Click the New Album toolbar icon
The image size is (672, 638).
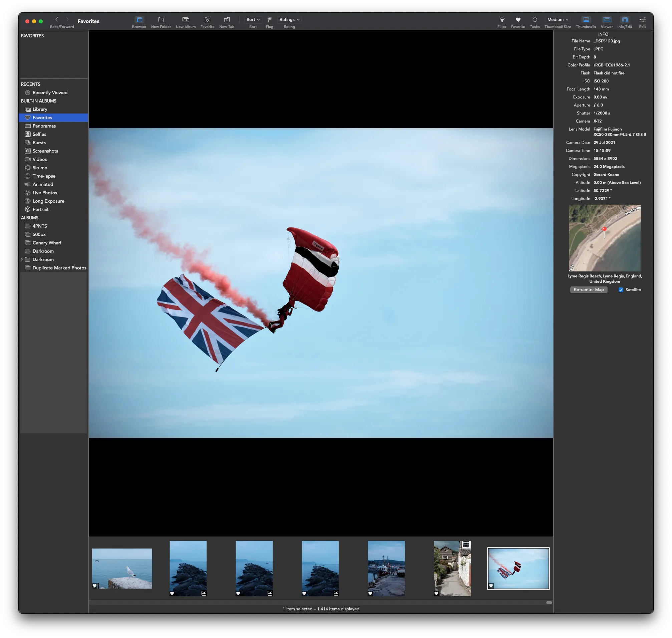(186, 20)
